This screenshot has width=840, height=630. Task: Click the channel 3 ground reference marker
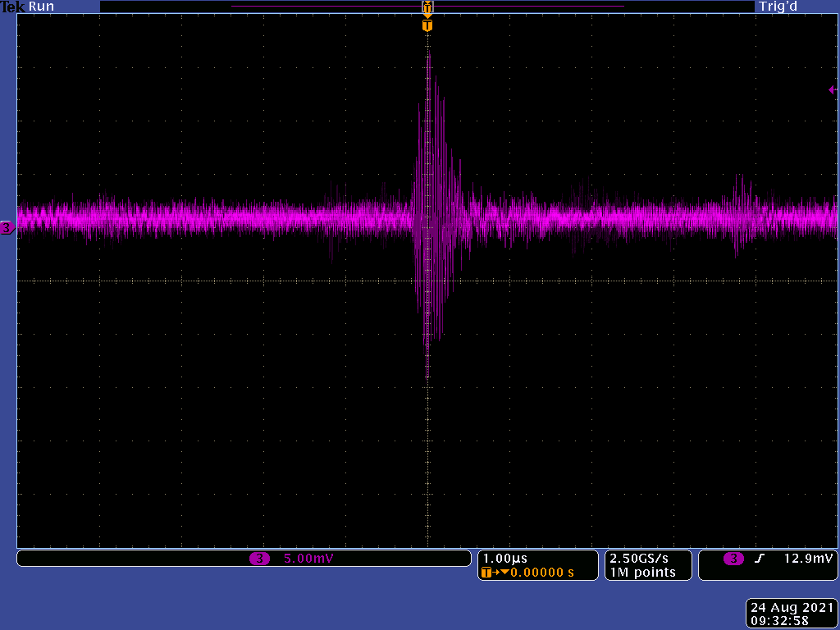click(x=7, y=228)
